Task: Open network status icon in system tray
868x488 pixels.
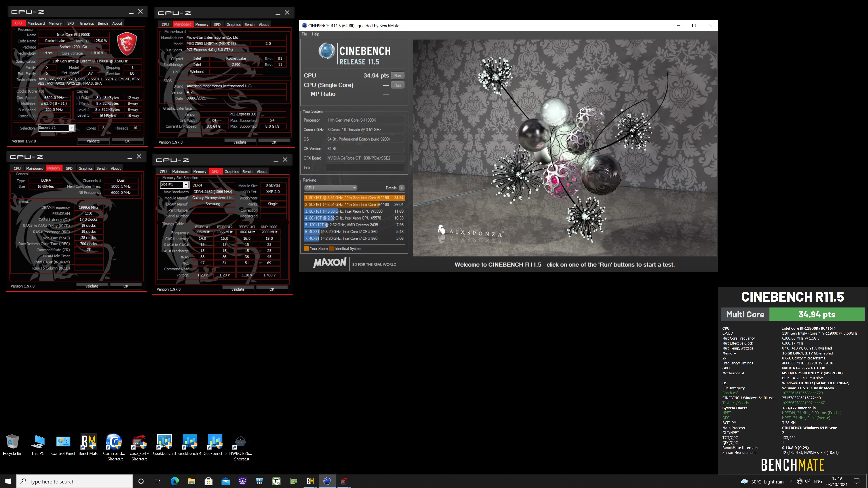Action: click(799, 482)
